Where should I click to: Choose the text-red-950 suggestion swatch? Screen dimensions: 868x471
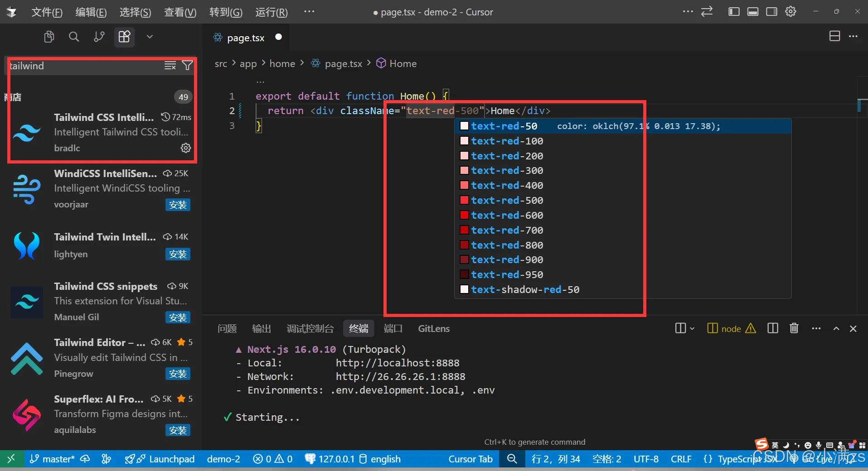(464, 274)
